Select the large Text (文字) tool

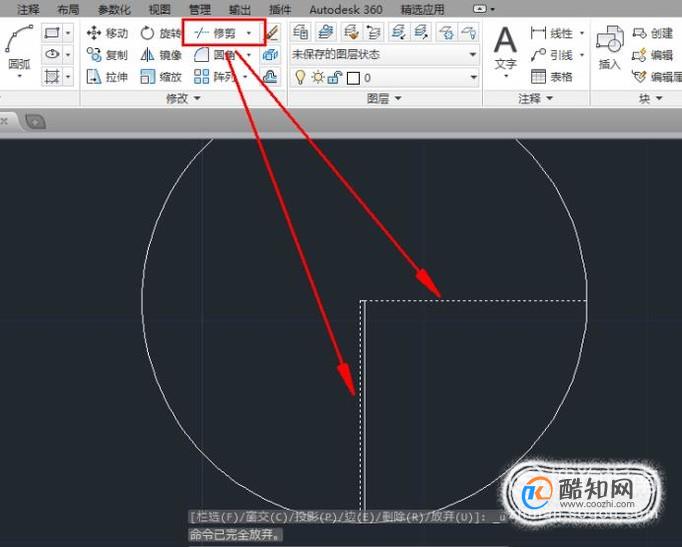coord(505,48)
